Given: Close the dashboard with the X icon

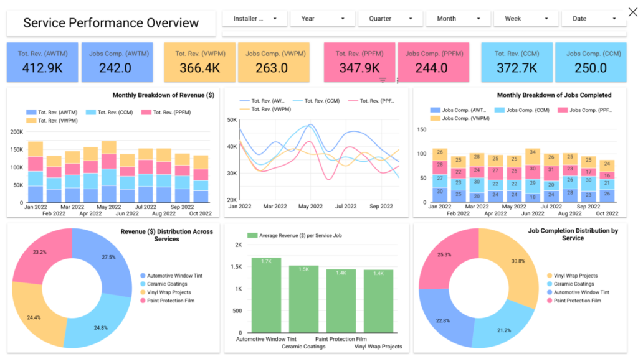Looking at the screenshot, I should (x=632, y=12).
